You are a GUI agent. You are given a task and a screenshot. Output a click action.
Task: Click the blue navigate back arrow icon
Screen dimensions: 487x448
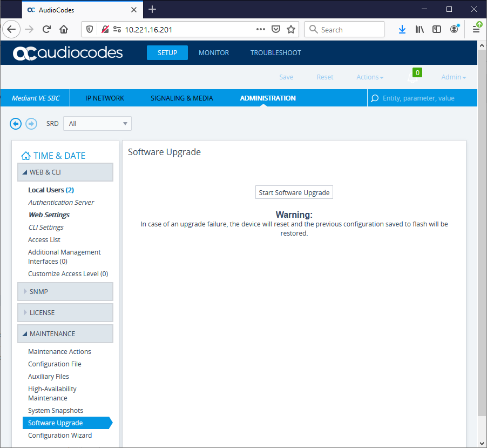(x=16, y=124)
